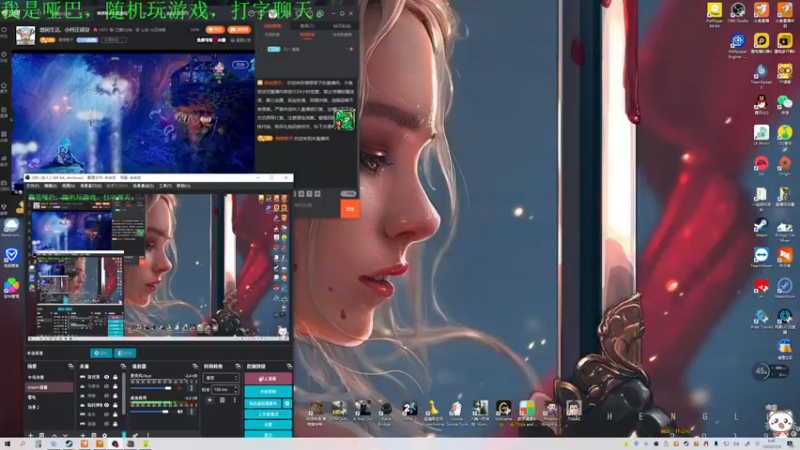This screenshot has width=800, height=450.
Task: Open the Help menu in OBS
Action: (x=184, y=186)
